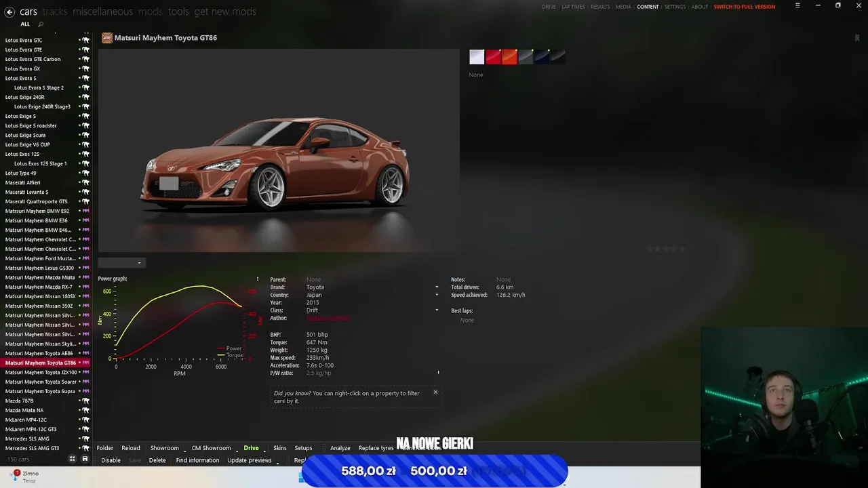This screenshot has width=868, height=488.
Task: Click the Analyze button
Action: [x=340, y=448]
